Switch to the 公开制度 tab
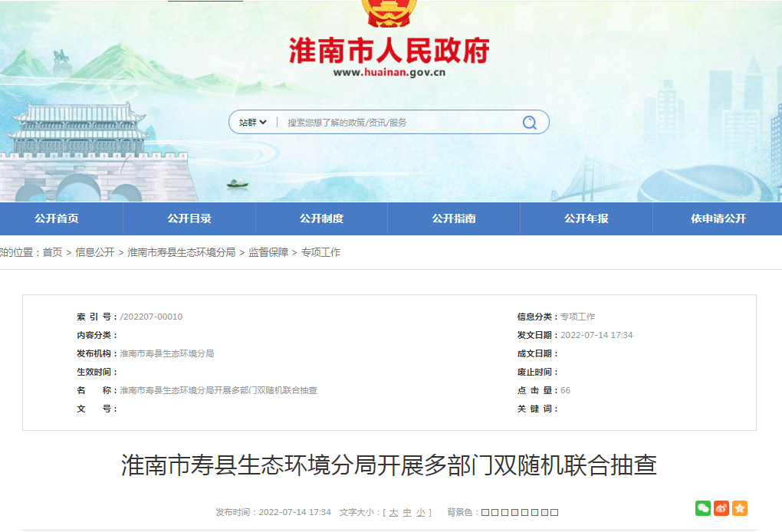The width and height of the screenshot is (782, 532). (323, 218)
